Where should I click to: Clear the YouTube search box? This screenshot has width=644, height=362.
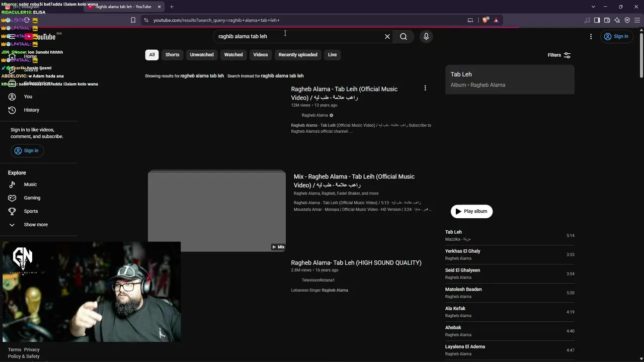[387, 36]
